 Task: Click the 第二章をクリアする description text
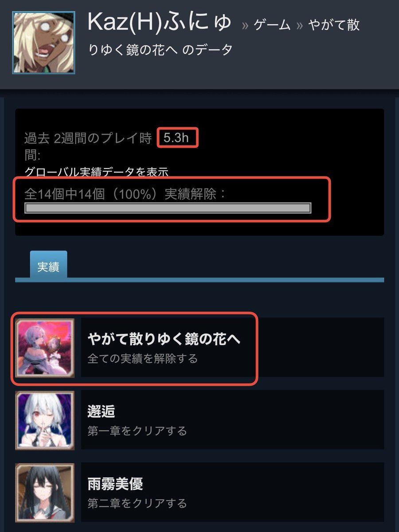[x=137, y=503]
